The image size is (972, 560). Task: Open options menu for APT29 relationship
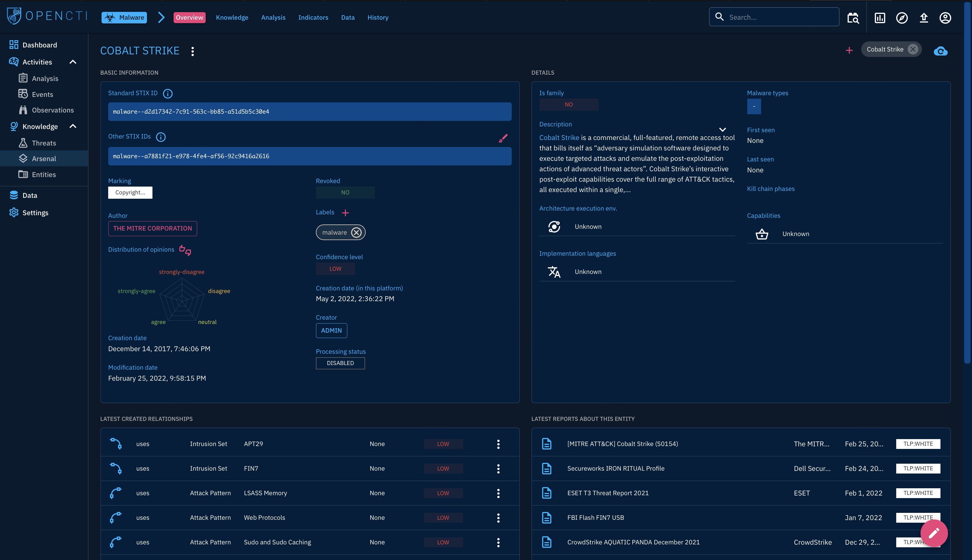coord(498,444)
